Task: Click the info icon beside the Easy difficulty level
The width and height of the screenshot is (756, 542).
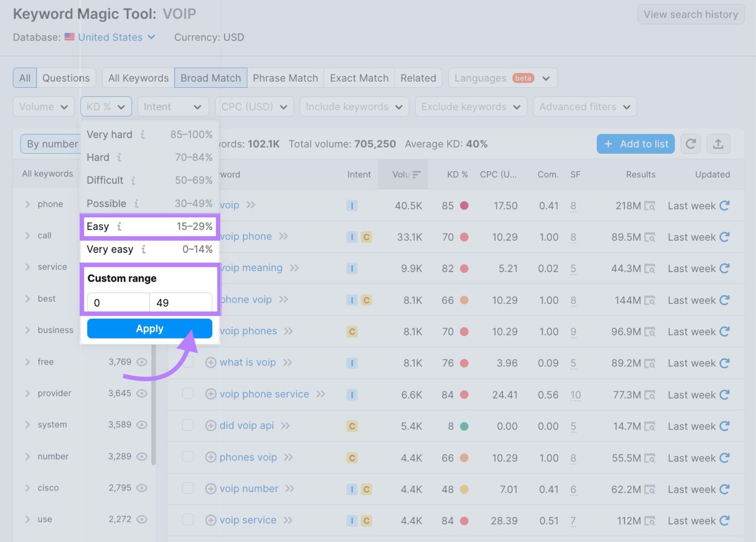Action: pyautogui.click(x=119, y=227)
